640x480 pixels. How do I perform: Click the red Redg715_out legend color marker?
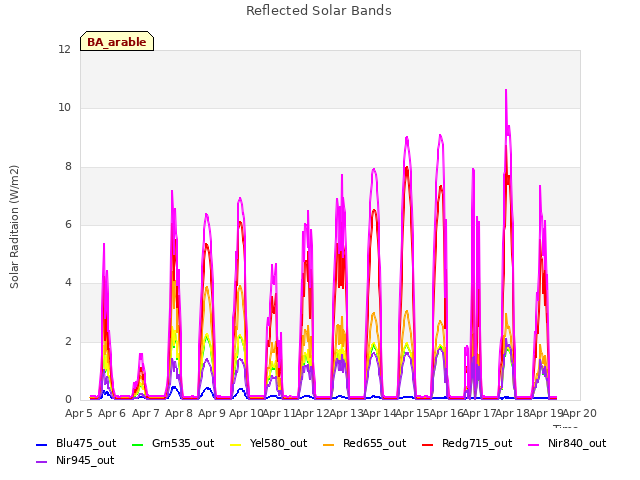tap(427, 444)
